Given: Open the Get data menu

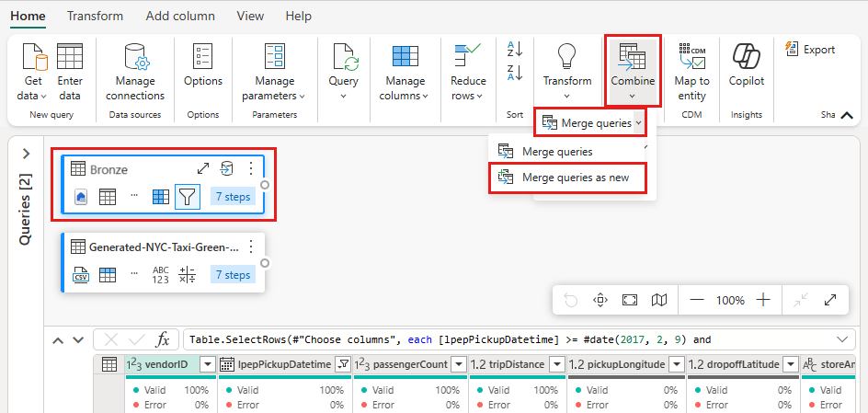Looking at the screenshot, I should coord(34,72).
